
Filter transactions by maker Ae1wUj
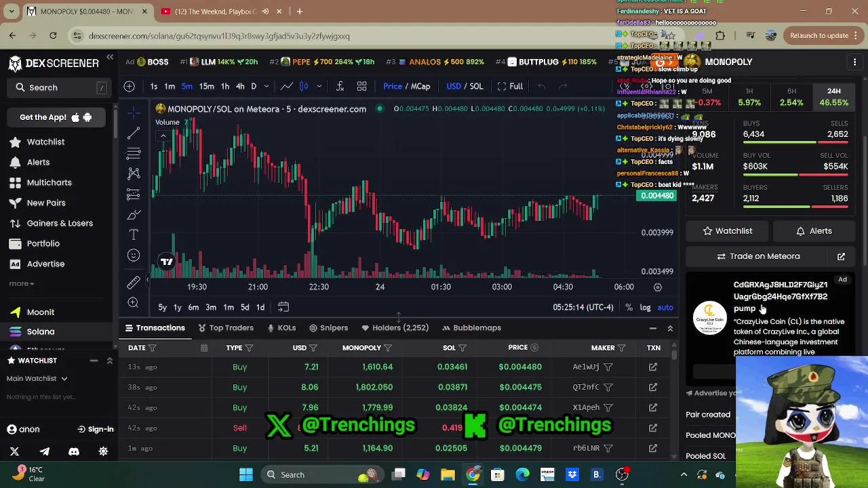(608, 367)
